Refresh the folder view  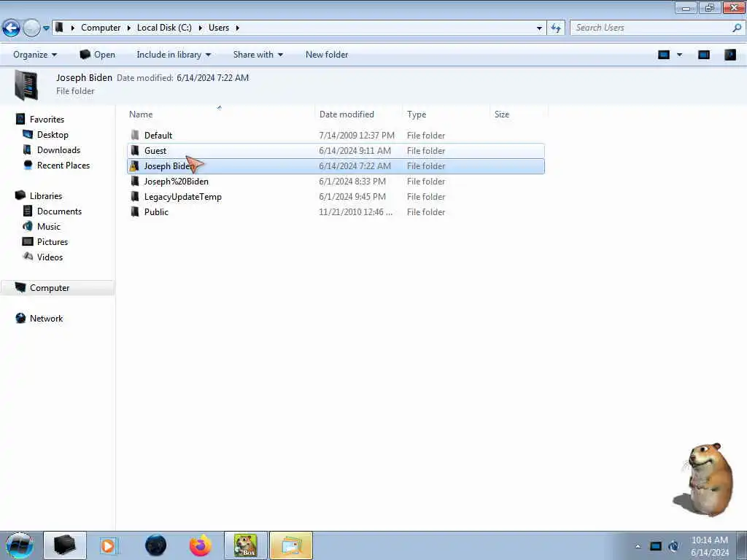(556, 28)
